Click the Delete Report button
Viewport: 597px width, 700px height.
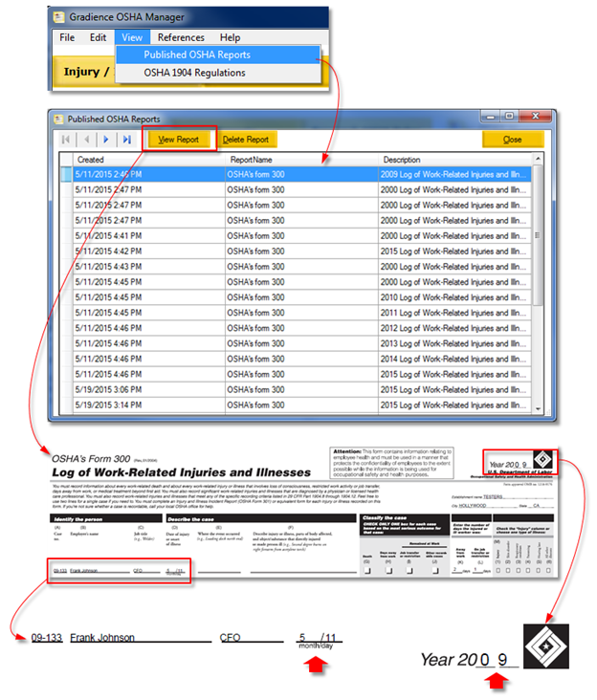click(x=246, y=140)
